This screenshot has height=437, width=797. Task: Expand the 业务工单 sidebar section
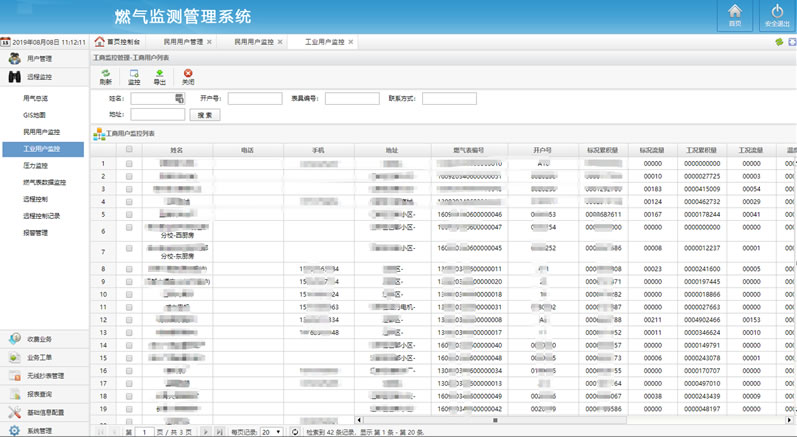[45, 357]
